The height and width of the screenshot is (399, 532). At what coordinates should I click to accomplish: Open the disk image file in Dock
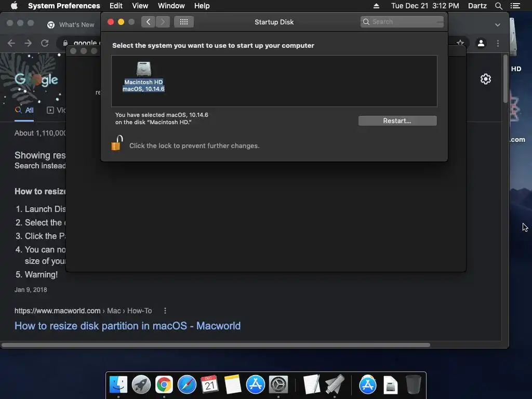(391, 385)
